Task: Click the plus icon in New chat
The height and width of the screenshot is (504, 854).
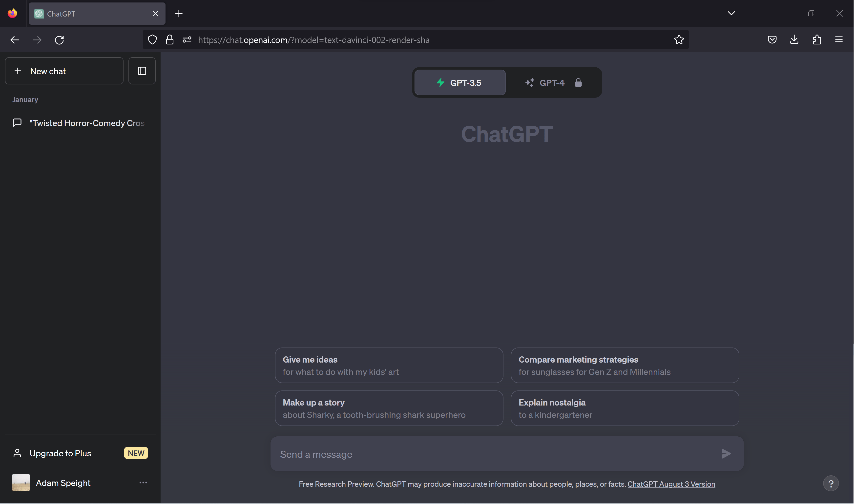Action: [18, 71]
